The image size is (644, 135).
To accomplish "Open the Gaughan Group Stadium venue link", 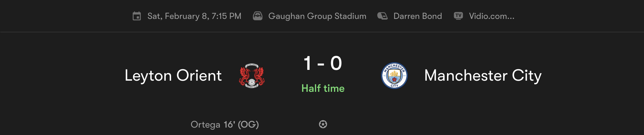I will tap(317, 16).
